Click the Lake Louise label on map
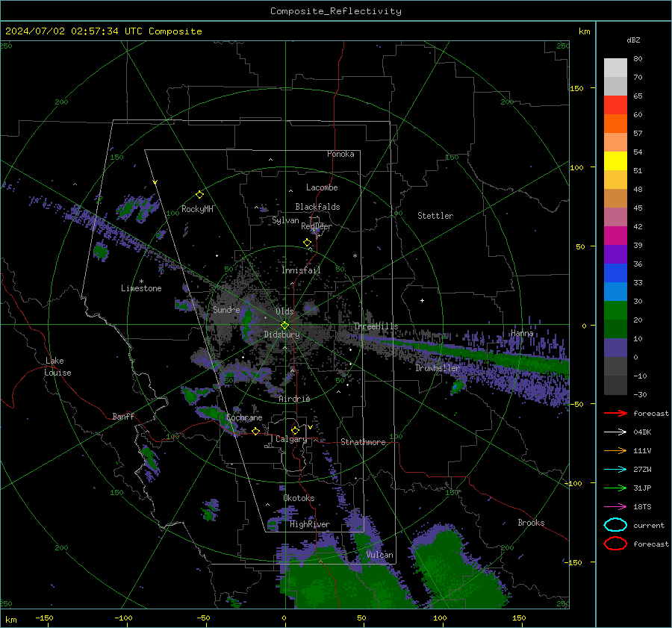Viewport: 672px width, 628px height. point(57,367)
